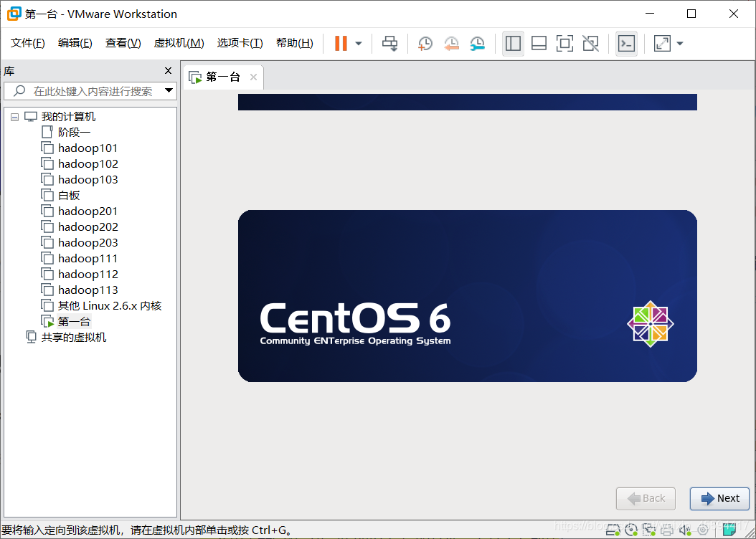756x539 pixels.
Task: Switch to the 第一台 tab
Action: tap(223, 77)
